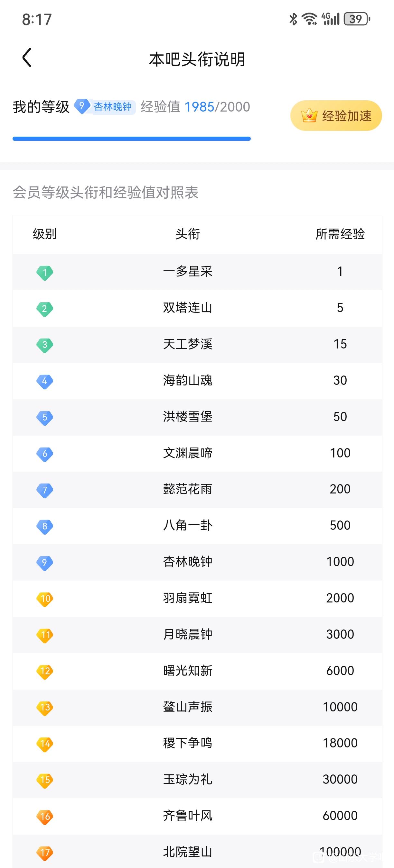The image size is (394, 868).
Task: Tap the Wi-Fi status icon
Action: pos(309,19)
